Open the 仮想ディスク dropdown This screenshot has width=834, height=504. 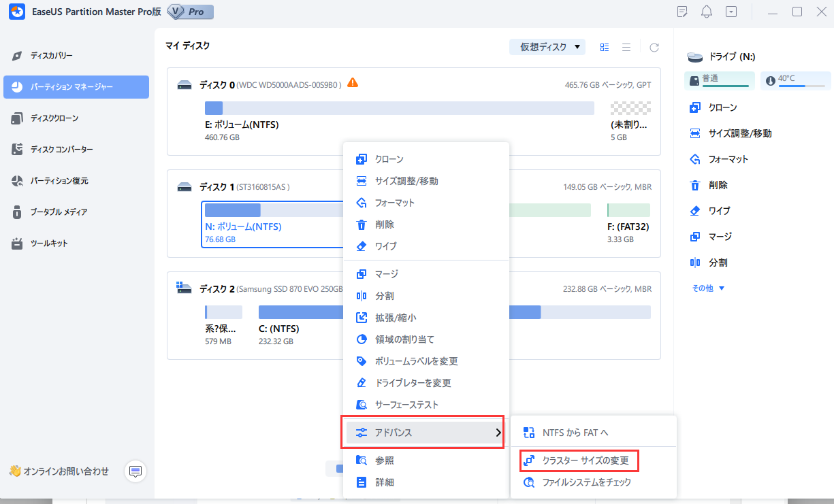pos(547,47)
